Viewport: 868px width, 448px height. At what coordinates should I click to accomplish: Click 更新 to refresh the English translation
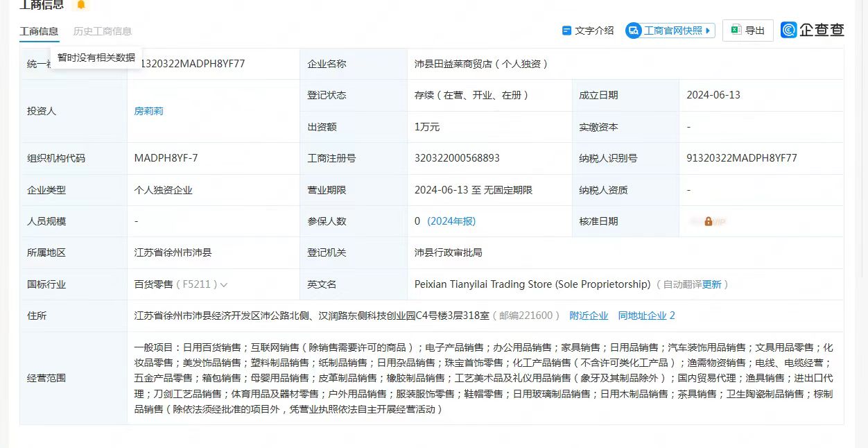click(712, 284)
